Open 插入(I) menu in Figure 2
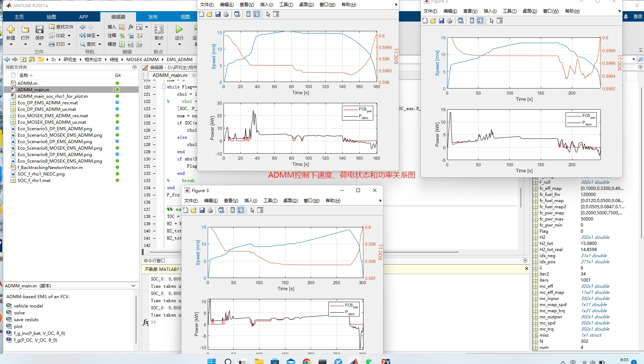The width and height of the screenshot is (644, 364). (490, 11)
